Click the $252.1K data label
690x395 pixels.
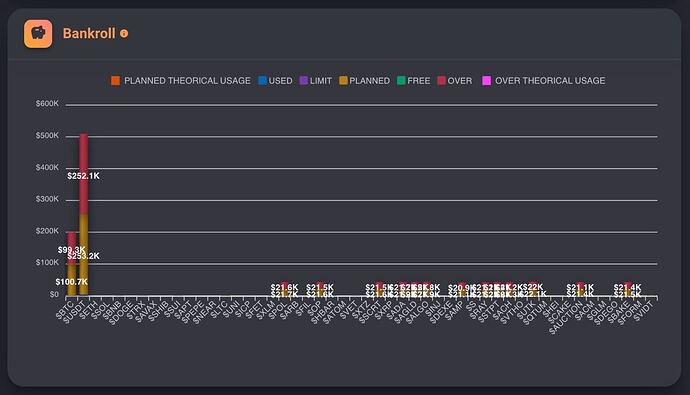tap(83, 176)
